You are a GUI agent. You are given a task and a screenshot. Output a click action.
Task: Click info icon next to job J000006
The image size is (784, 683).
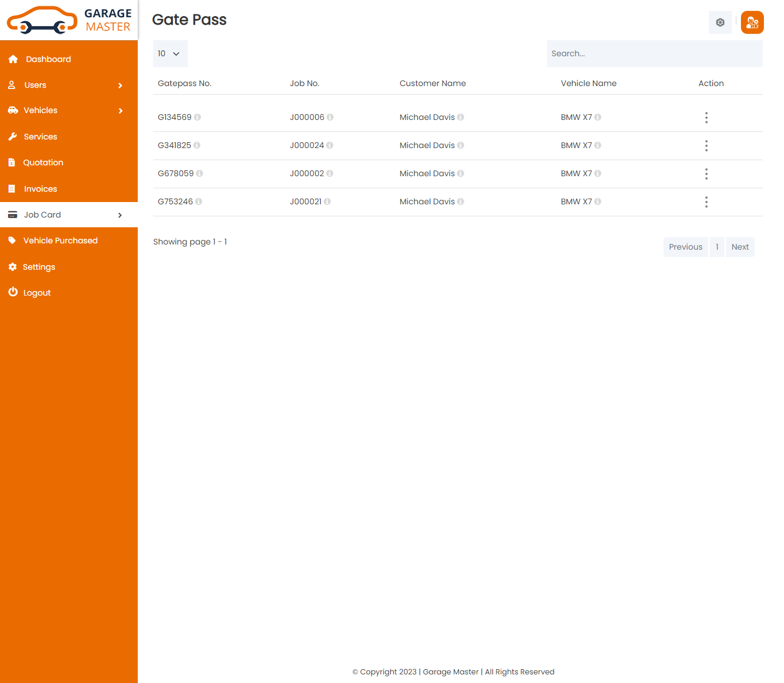pyautogui.click(x=330, y=118)
